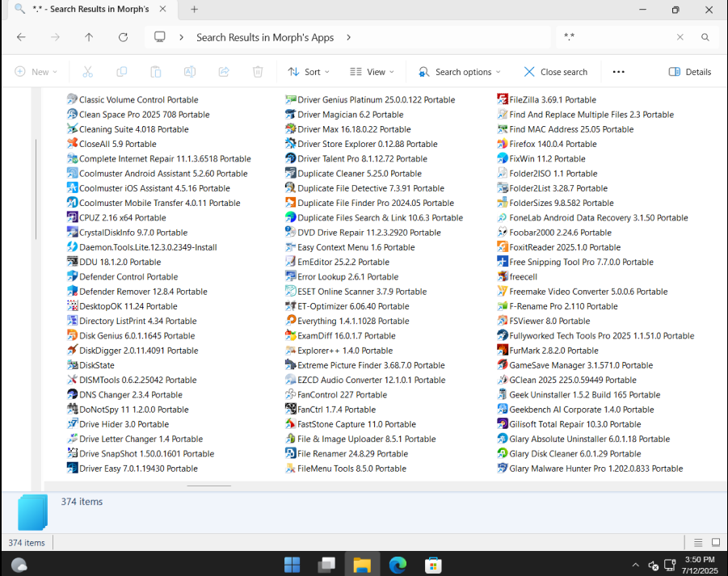Select the Everything 1.4.1.1028 Portable icon
The height and width of the screenshot is (576, 728).
[x=290, y=321]
